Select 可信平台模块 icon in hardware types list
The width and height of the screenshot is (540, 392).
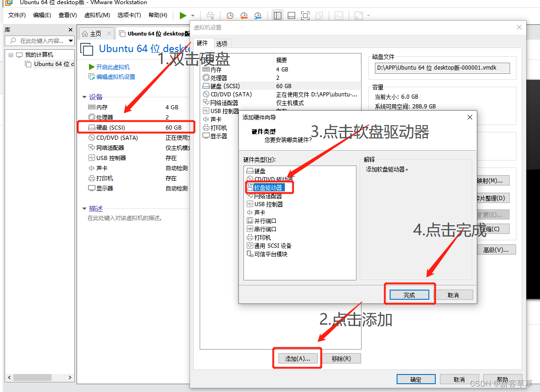coord(250,254)
